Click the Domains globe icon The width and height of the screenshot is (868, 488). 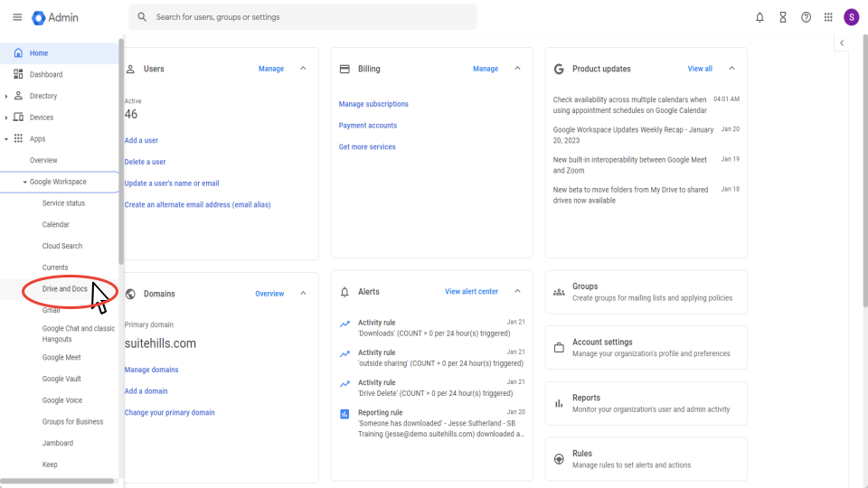[x=130, y=294]
